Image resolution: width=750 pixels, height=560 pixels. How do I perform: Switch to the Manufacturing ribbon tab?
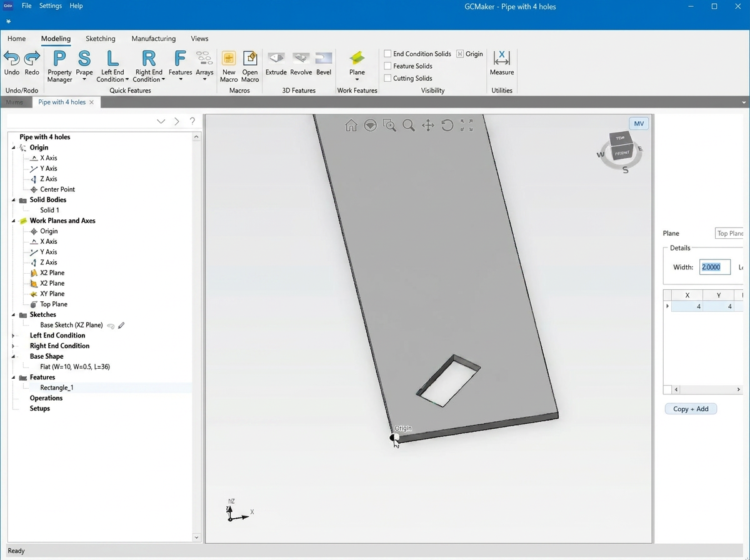pyautogui.click(x=154, y=39)
